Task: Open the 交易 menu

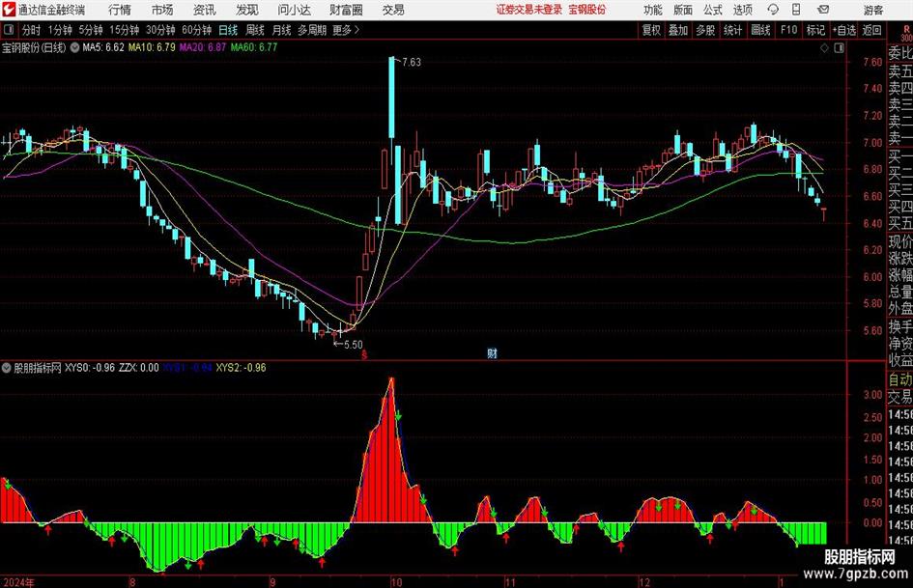Action: click(x=393, y=10)
